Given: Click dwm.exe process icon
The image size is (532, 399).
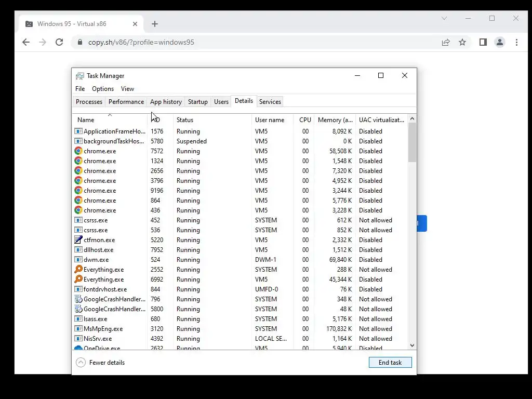Looking at the screenshot, I should 78,260.
